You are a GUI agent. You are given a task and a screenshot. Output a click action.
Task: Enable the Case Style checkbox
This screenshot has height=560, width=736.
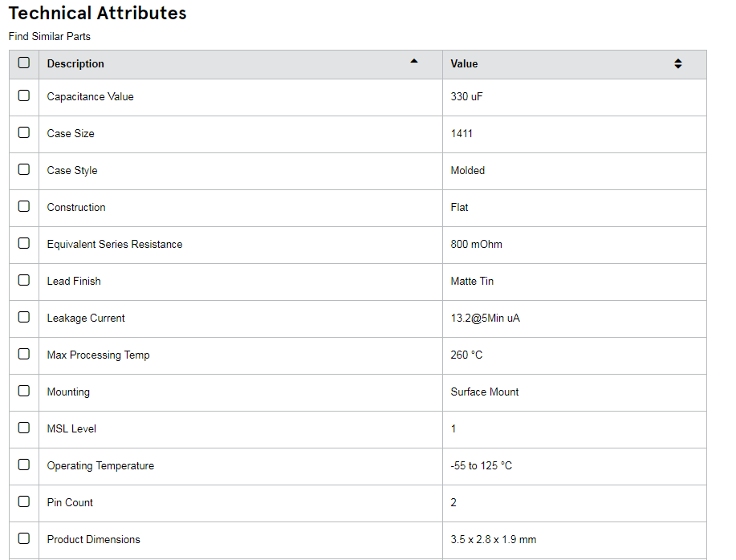[x=23, y=169]
